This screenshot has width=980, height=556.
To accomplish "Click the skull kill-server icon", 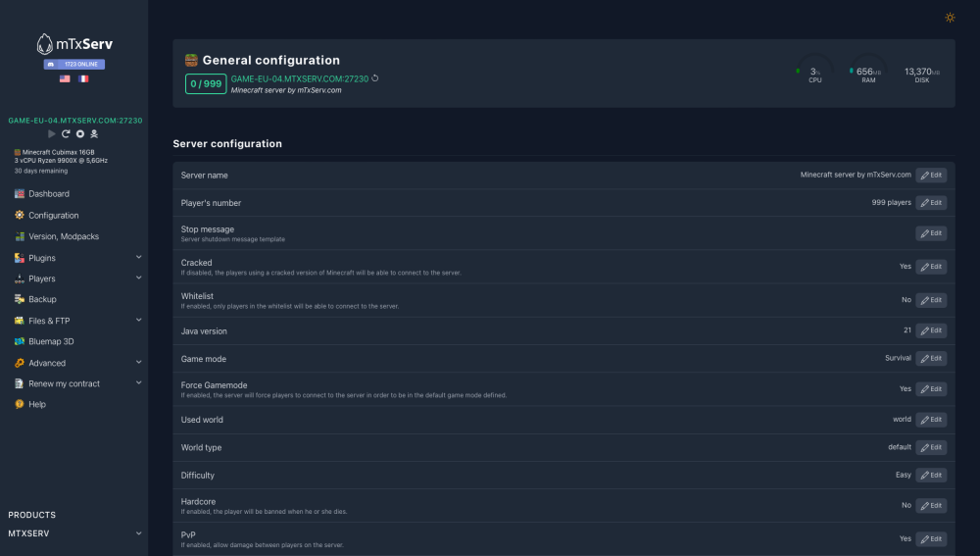I will pos(94,133).
